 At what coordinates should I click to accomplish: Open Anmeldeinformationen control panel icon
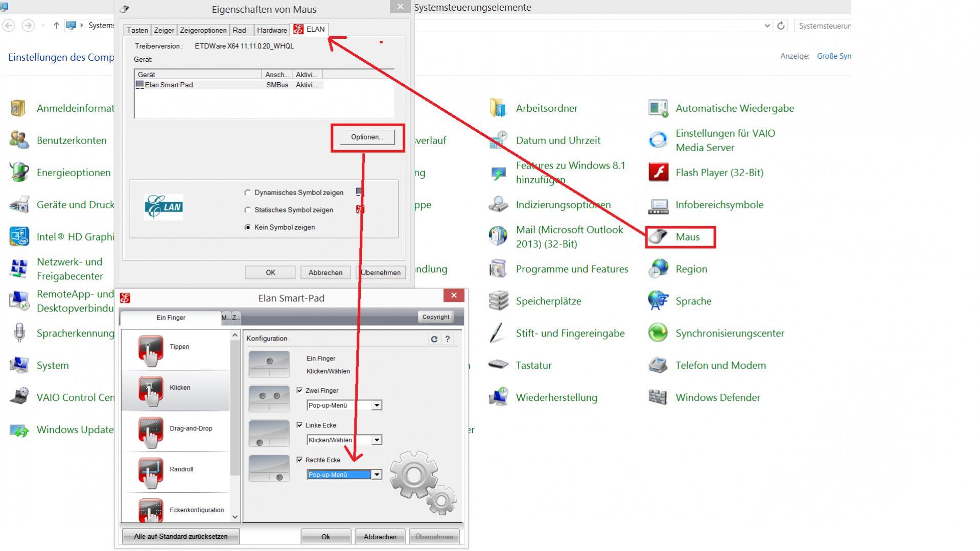click(x=18, y=108)
